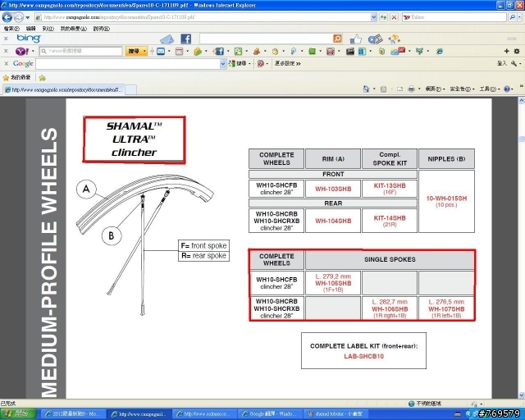The height and width of the screenshot is (420, 525).
Task: Open the calendar icon on Yahoo toolbar
Action: point(180,52)
